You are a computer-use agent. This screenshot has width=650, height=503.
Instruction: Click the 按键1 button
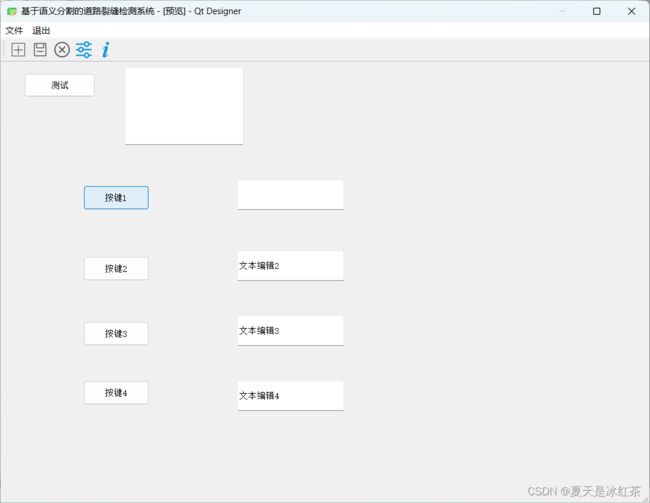(x=116, y=198)
